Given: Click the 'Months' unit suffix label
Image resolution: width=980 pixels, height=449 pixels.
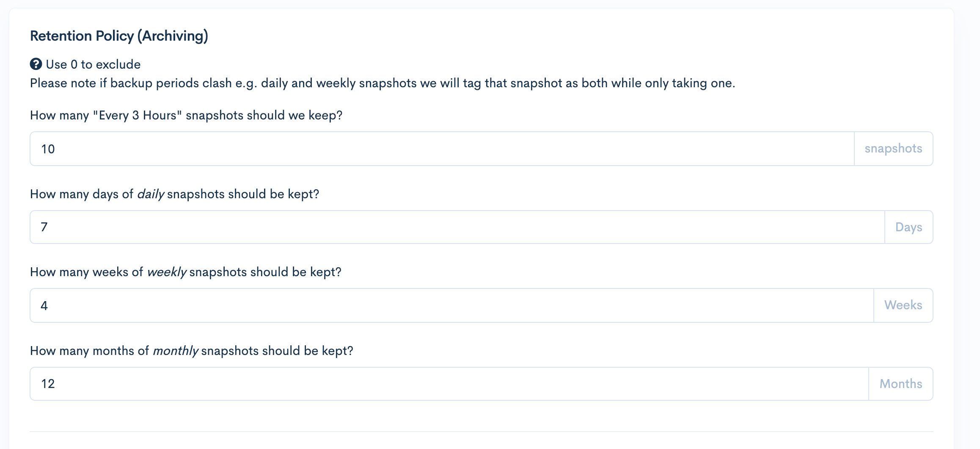Looking at the screenshot, I should click(901, 384).
